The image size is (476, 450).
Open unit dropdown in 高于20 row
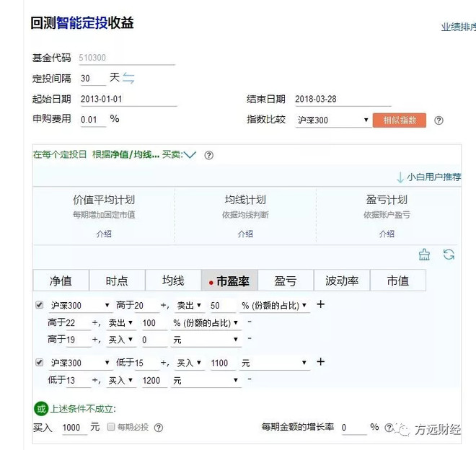click(275, 305)
